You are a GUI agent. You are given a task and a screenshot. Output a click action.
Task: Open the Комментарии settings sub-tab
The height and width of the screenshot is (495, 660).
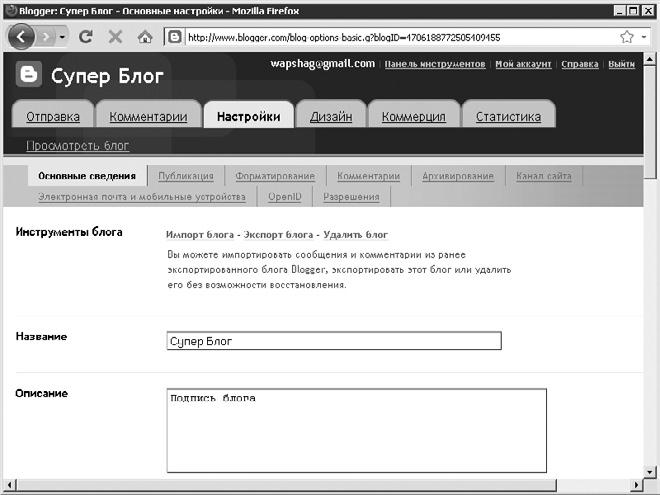[x=369, y=176]
